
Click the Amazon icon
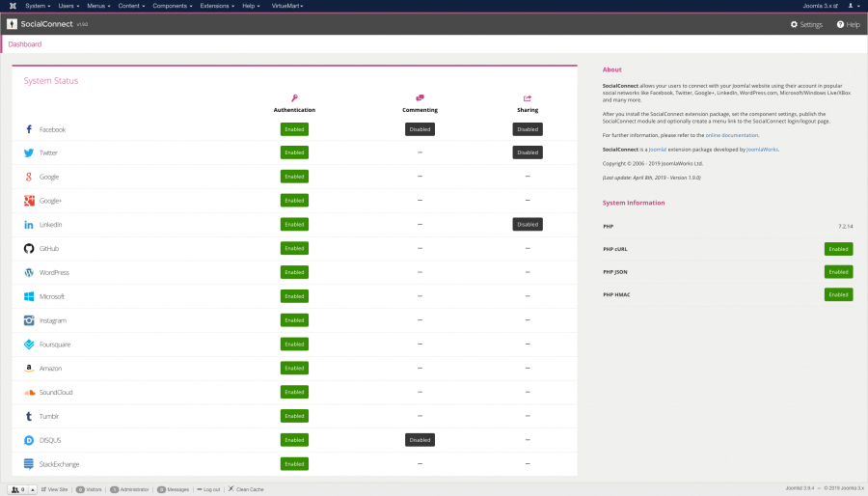click(29, 368)
